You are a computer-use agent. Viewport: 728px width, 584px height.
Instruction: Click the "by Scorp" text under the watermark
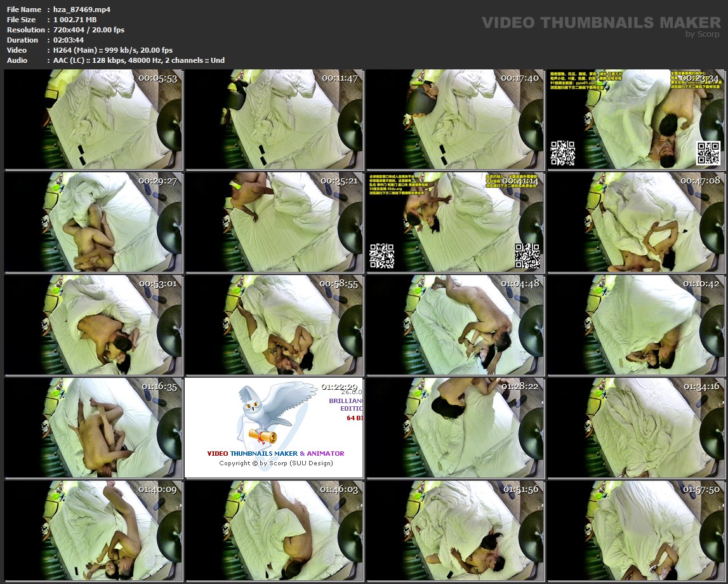click(703, 34)
